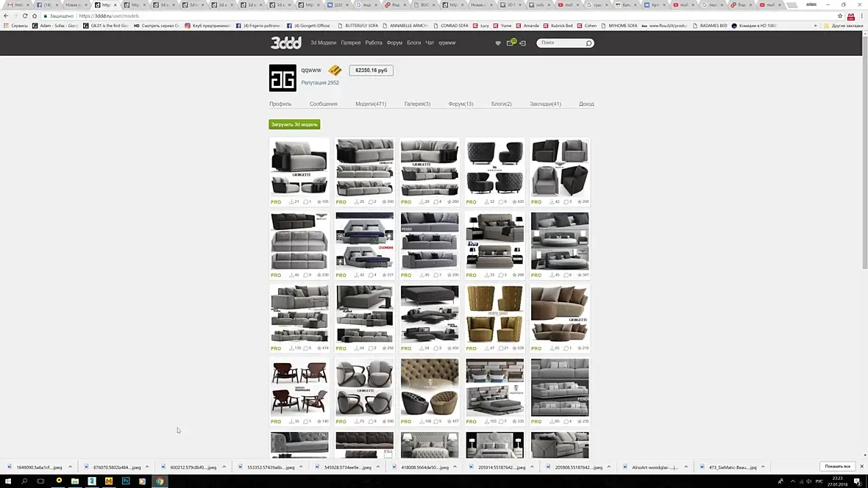868x488 pixels.
Task: Switch to the Галерея(3) tab
Action: coord(417,104)
